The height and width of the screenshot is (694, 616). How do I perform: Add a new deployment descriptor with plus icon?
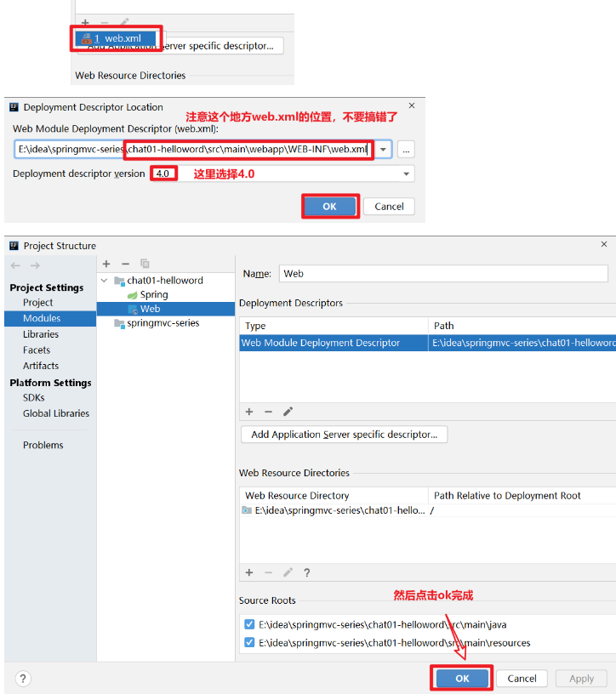(x=249, y=412)
